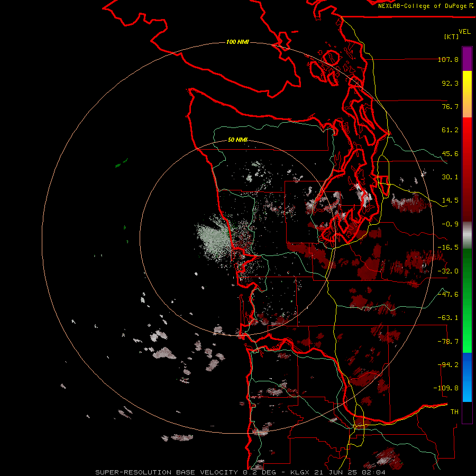This screenshot has height=476, width=476.
Task: Click the gray near-zero segment of the velocity scale
Action: tap(467, 235)
